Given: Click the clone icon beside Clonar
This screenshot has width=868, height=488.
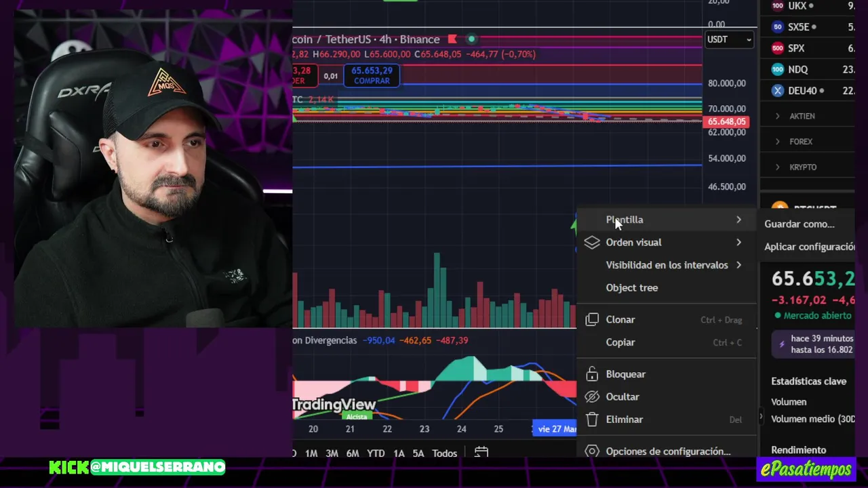Looking at the screenshot, I should tap(592, 319).
